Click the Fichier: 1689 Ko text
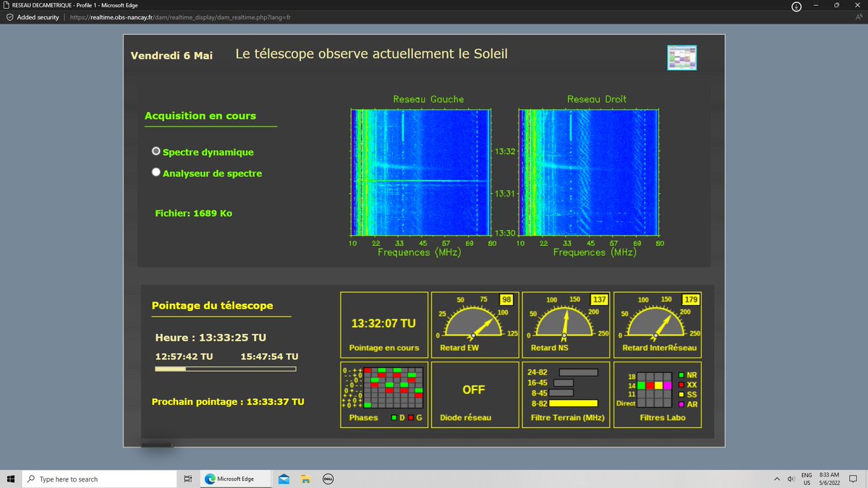 (x=194, y=213)
